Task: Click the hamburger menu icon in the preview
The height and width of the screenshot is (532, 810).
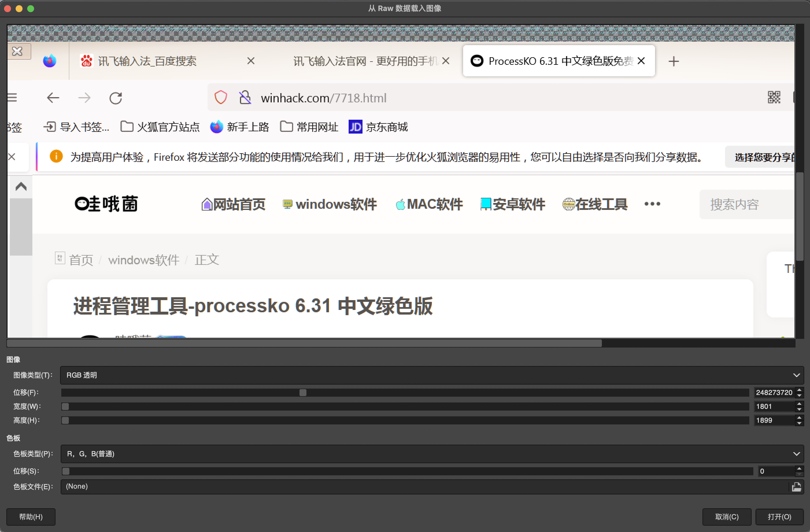Action: (x=12, y=98)
